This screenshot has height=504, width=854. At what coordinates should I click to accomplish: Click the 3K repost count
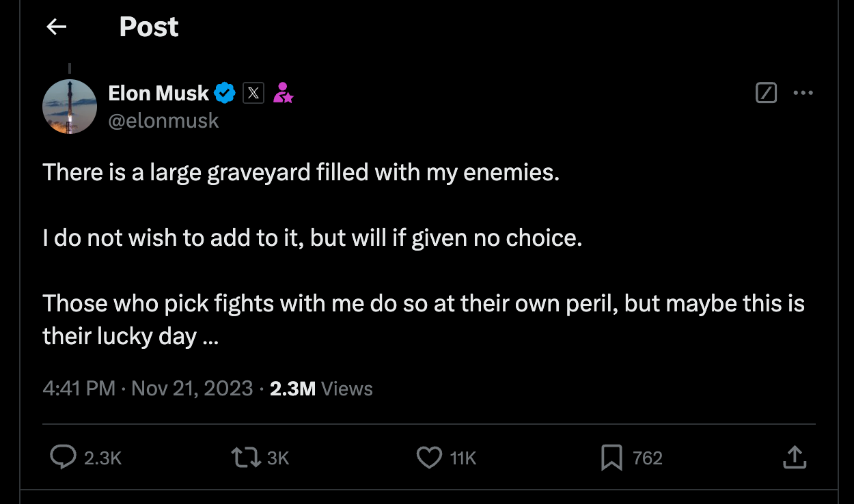278,458
